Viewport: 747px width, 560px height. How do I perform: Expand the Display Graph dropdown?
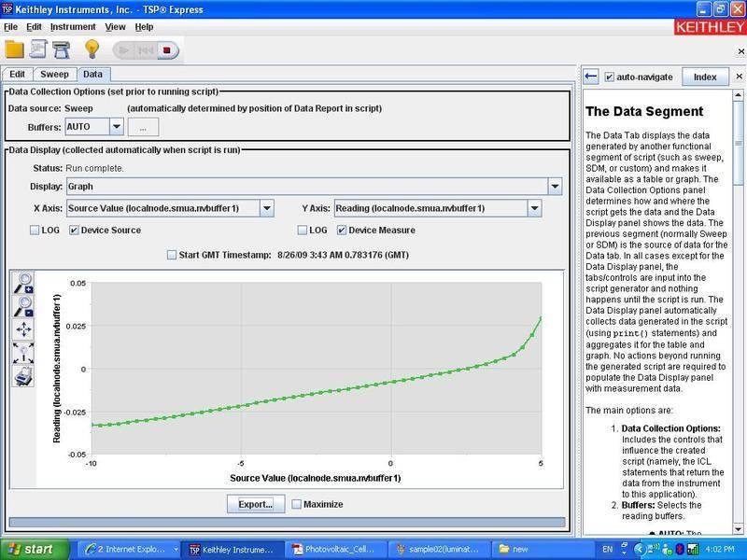click(555, 186)
